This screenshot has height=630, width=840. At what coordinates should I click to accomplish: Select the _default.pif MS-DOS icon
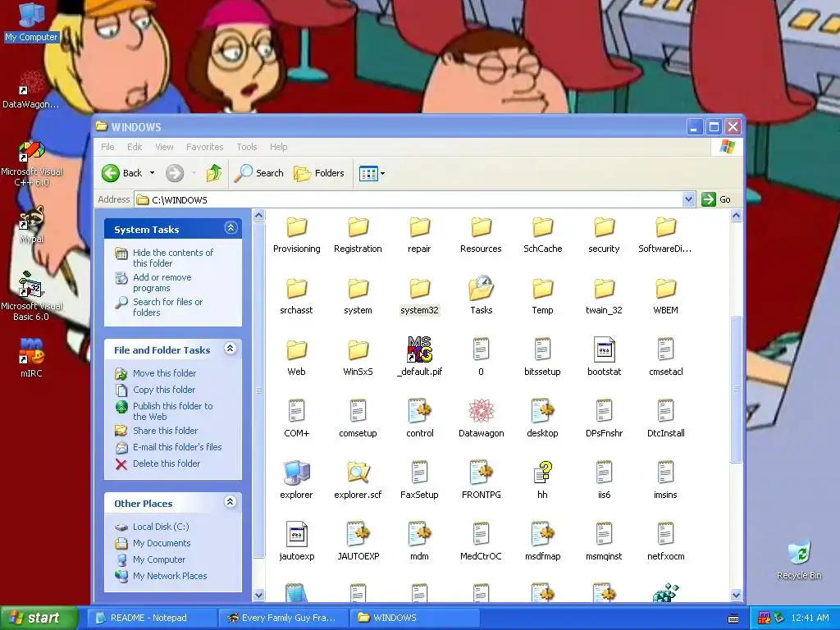tap(419, 349)
